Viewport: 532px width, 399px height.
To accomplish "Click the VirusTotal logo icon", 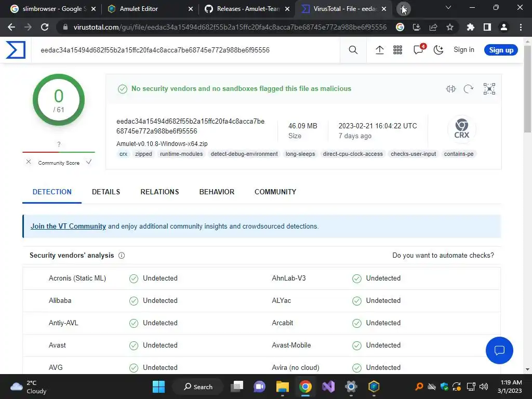I will coord(16,50).
